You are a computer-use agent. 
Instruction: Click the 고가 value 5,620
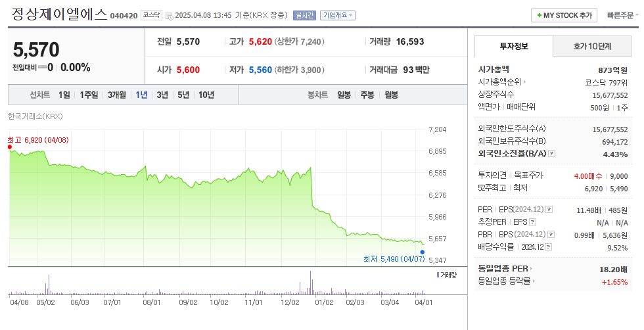click(x=260, y=42)
